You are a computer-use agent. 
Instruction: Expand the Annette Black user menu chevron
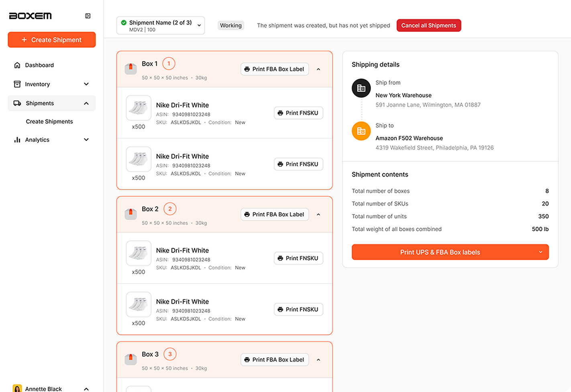tap(86, 389)
